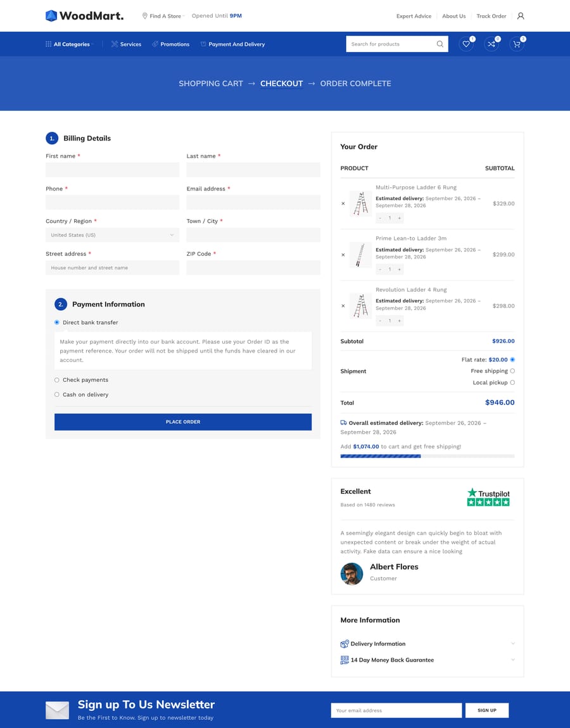Click the newsletter email address field
Image resolution: width=570 pixels, height=728 pixels.
(x=396, y=710)
